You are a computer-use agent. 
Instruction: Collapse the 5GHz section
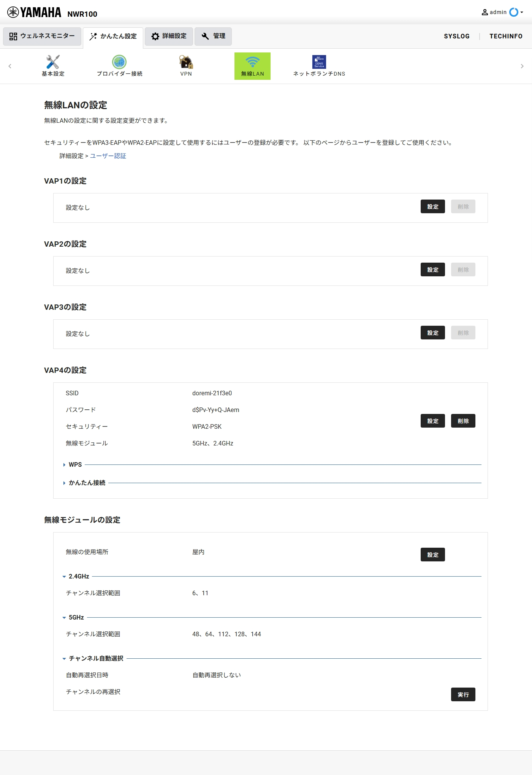click(x=73, y=617)
